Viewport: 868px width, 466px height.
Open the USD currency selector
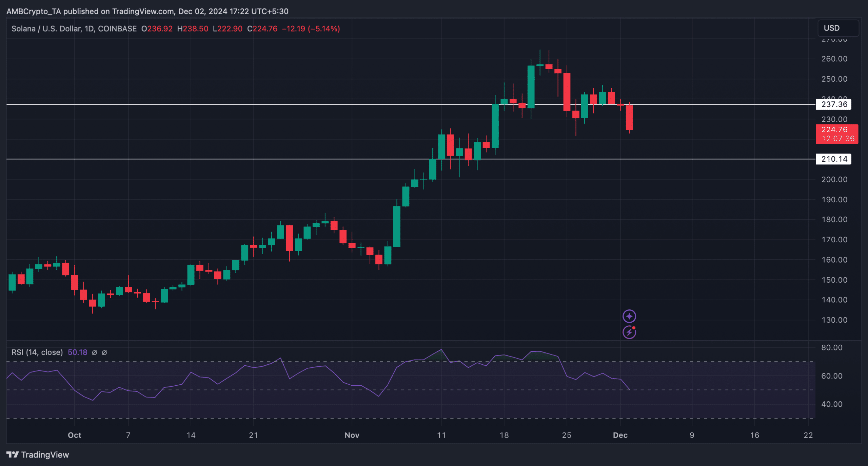(839, 28)
